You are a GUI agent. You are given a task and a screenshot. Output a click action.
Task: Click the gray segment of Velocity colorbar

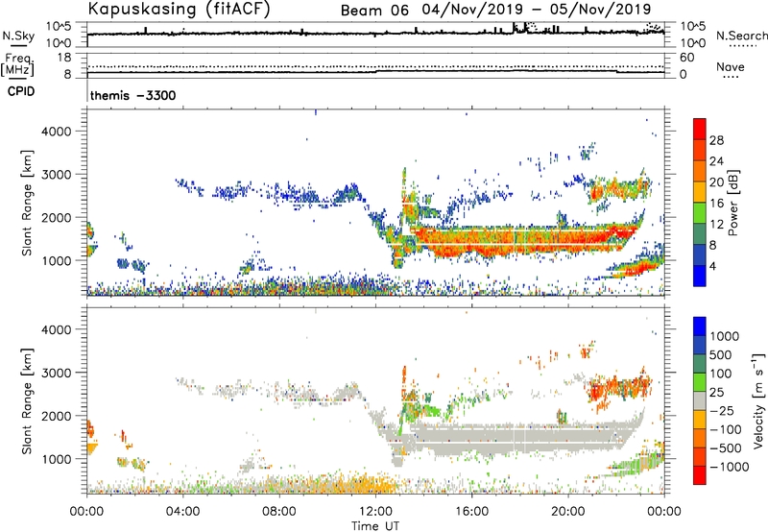(x=700, y=400)
